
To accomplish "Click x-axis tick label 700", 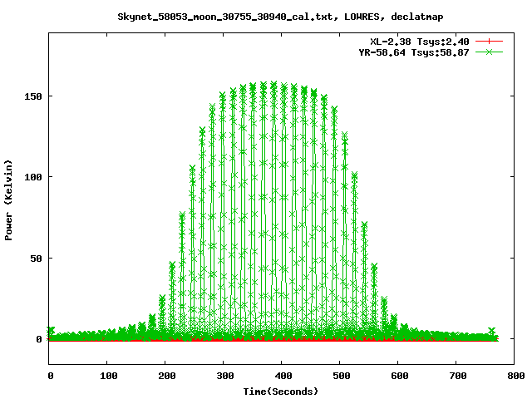I will (458, 376).
